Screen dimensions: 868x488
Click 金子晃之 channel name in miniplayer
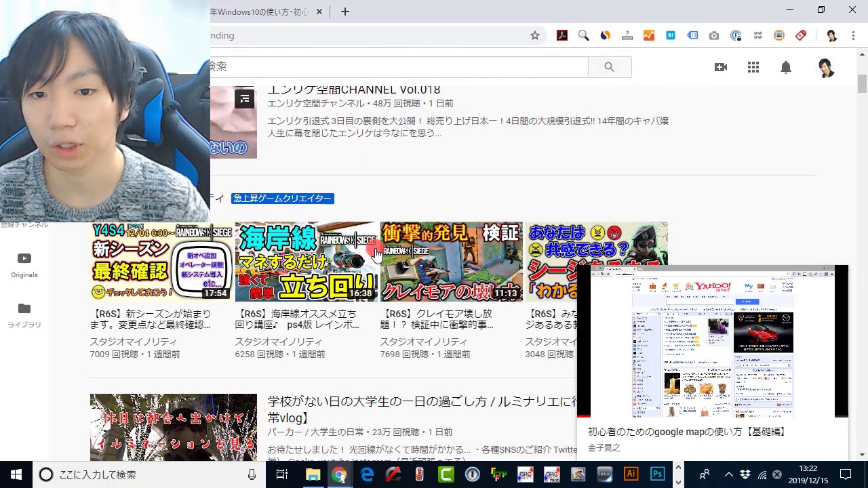coord(604,448)
